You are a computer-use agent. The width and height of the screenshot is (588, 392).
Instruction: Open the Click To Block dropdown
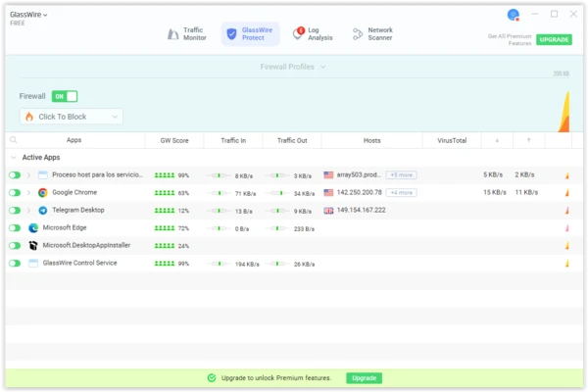71,117
